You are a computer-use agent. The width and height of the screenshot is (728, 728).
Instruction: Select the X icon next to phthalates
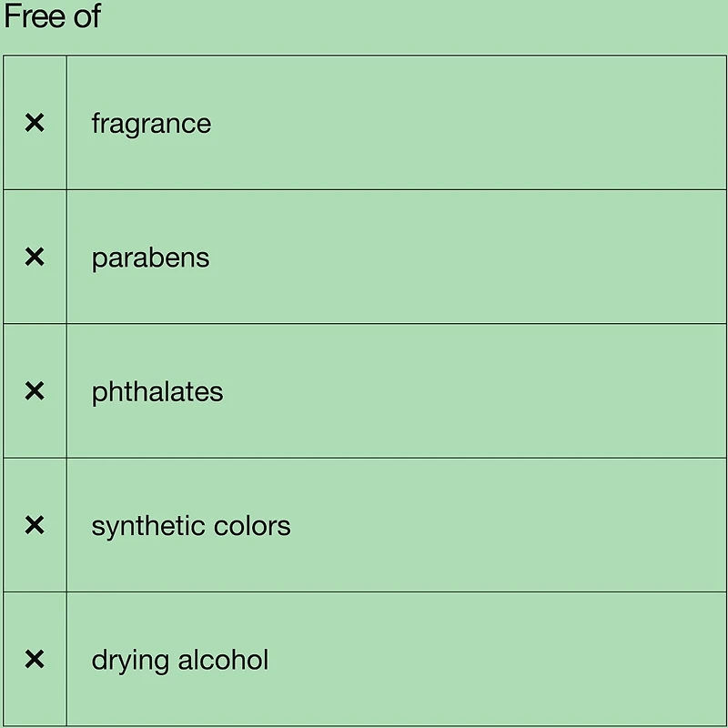pyautogui.click(x=35, y=391)
